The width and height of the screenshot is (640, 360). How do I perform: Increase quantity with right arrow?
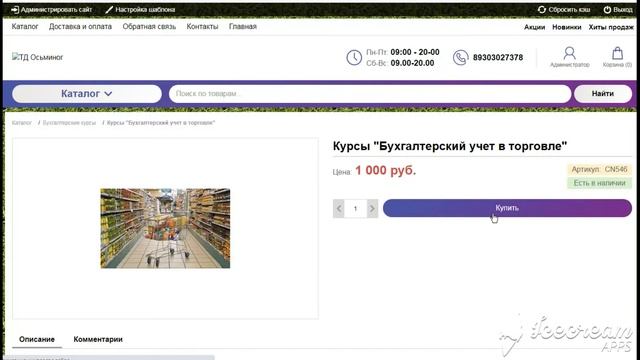[372, 209]
